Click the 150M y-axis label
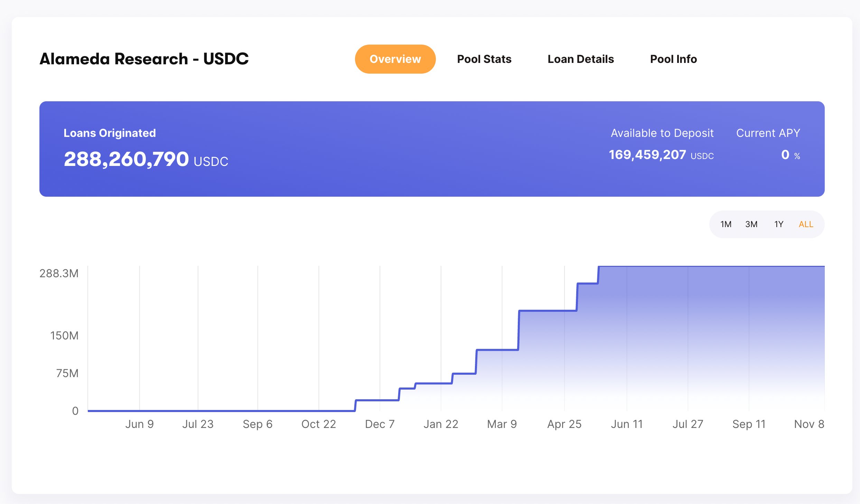 pyautogui.click(x=64, y=336)
